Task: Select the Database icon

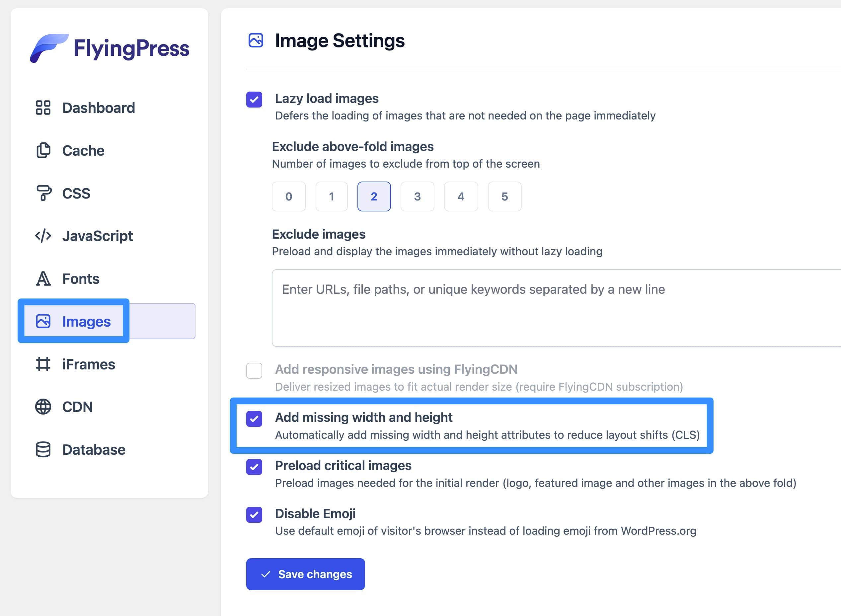Action: 43,449
